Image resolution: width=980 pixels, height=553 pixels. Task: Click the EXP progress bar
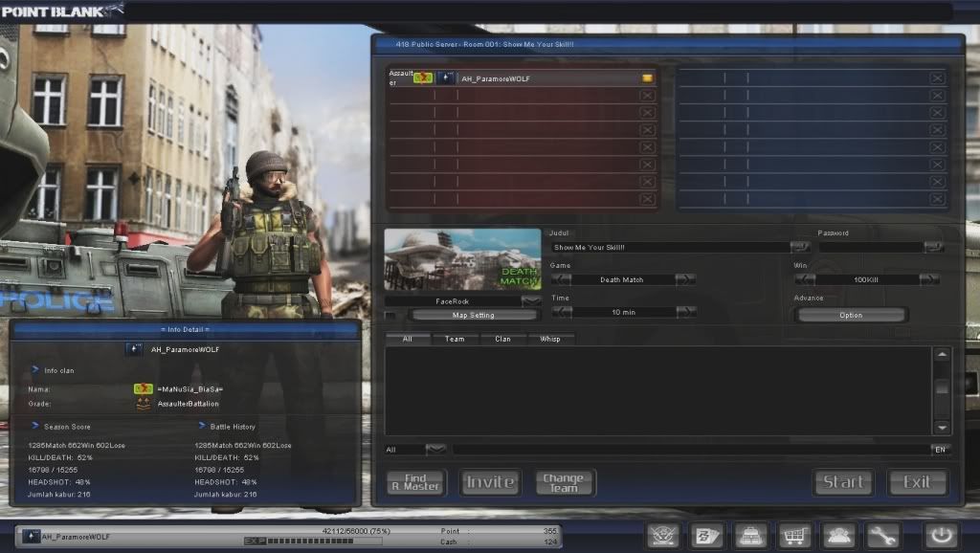click(313, 542)
